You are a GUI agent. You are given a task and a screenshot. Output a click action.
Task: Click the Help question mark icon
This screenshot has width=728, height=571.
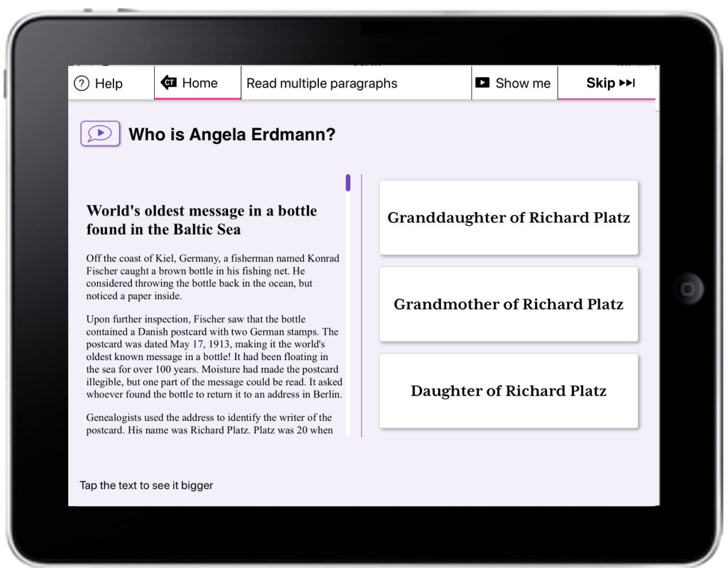pos(82,84)
